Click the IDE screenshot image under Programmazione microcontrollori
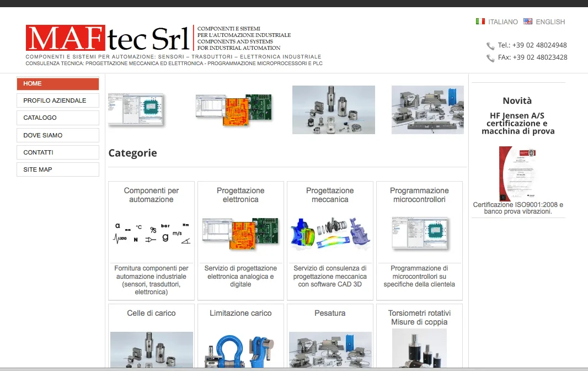The height and width of the screenshot is (371, 588). click(x=420, y=233)
